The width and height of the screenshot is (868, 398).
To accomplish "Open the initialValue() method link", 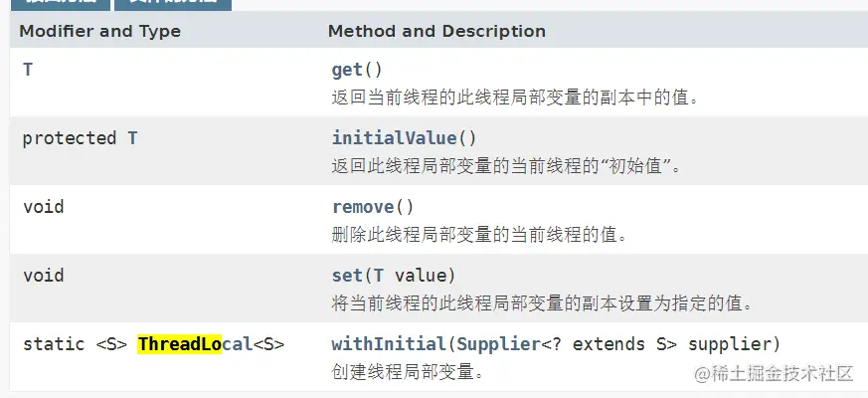I will [x=396, y=138].
